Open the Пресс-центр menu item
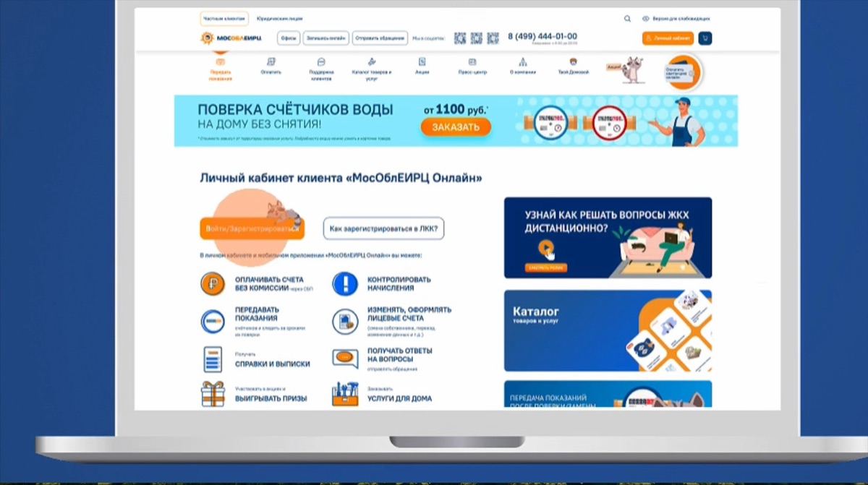 472,66
